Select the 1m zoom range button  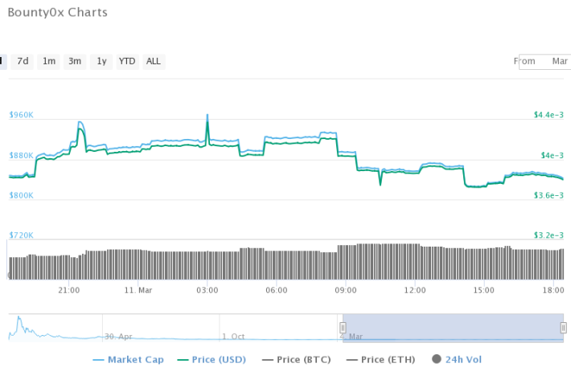click(x=49, y=62)
